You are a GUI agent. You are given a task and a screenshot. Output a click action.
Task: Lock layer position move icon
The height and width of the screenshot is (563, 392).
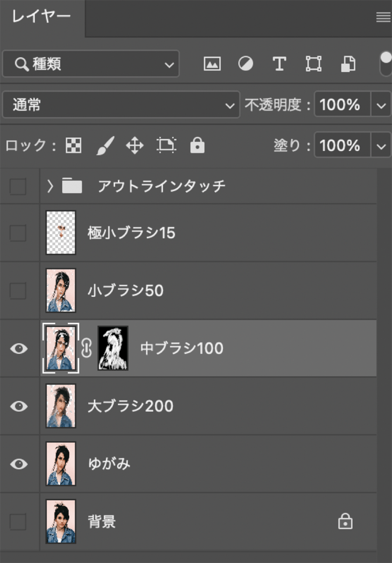135,145
